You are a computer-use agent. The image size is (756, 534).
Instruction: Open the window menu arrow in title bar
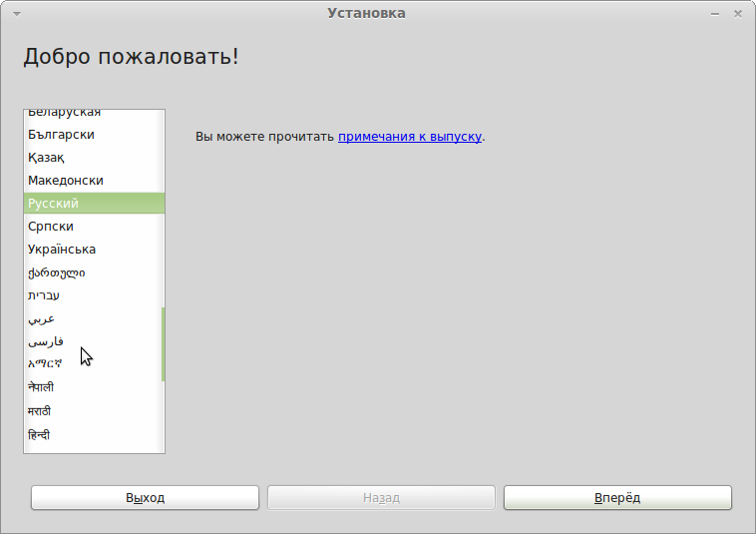point(17,14)
